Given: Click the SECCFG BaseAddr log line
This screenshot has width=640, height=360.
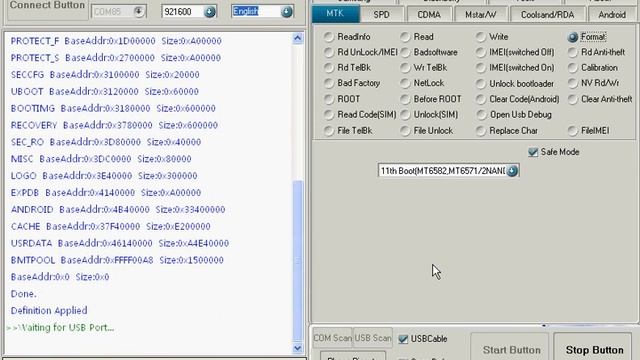Looking at the screenshot, I should pyautogui.click(x=105, y=75).
